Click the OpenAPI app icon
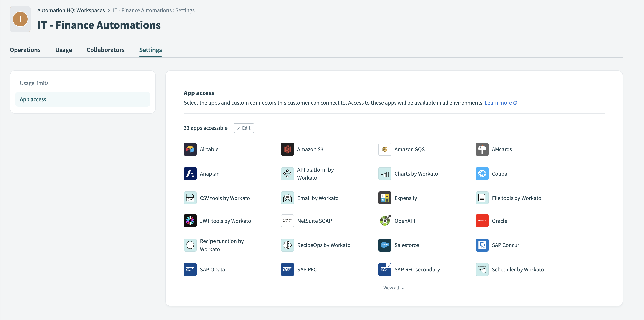 (384, 221)
